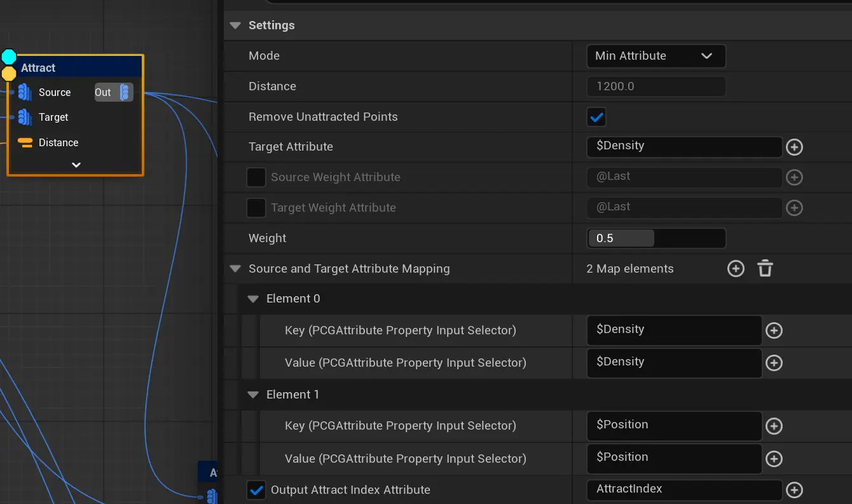The image size is (852, 504).
Task: Click plus icon next to Element 0 Value
Action: point(774,363)
